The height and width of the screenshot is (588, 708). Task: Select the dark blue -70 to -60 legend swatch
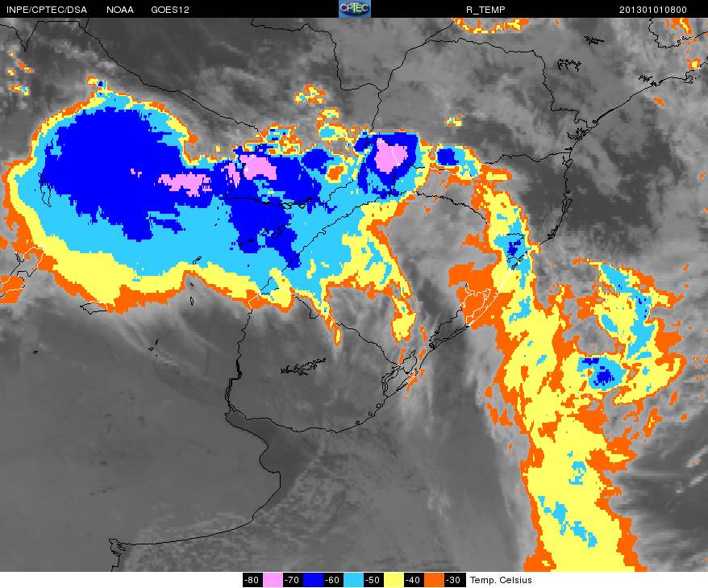tap(313, 580)
